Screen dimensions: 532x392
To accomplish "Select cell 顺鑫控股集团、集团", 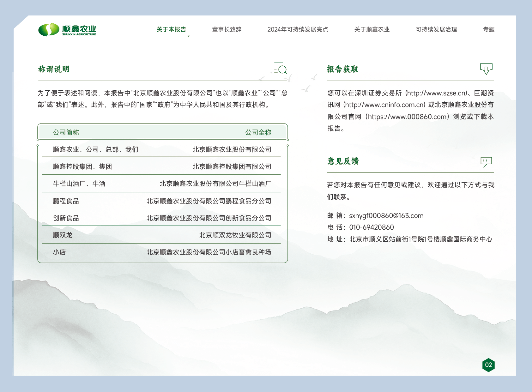I will (82, 166).
